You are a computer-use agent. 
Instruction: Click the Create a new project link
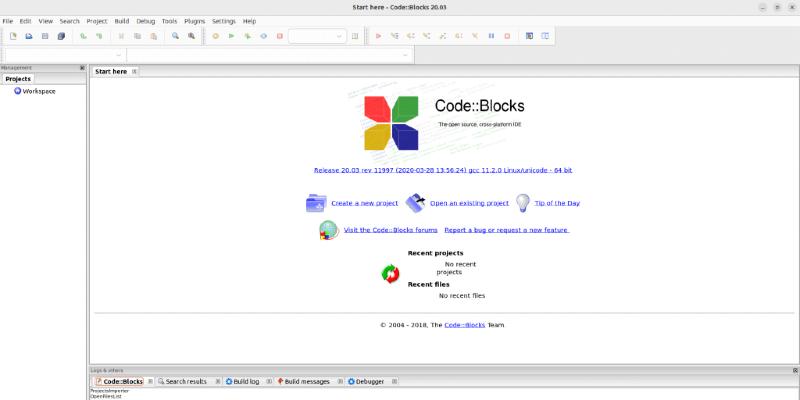click(x=364, y=203)
